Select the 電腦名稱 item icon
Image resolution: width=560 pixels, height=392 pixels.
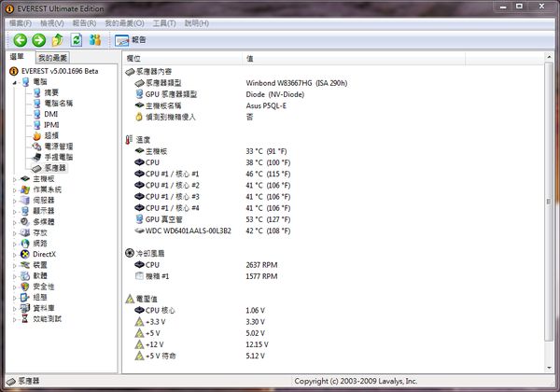36,104
